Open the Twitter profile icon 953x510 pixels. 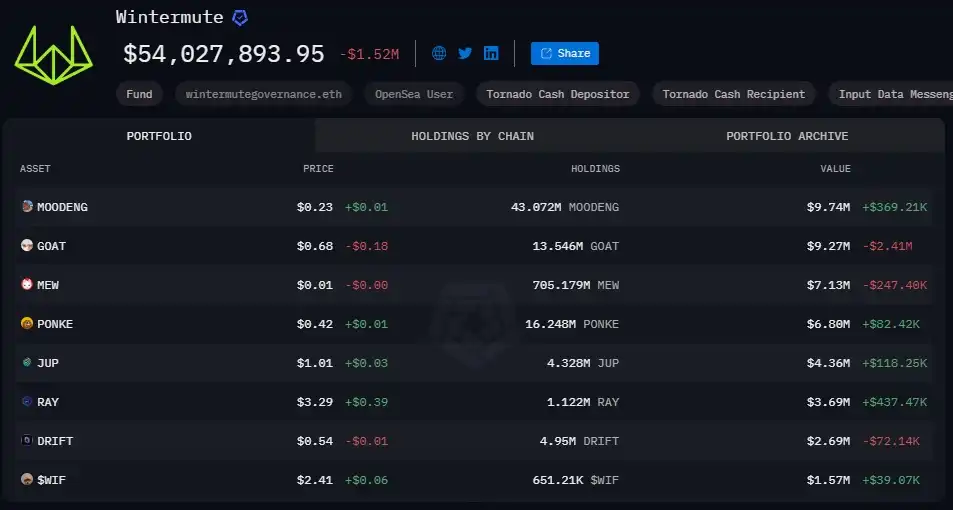[x=465, y=54]
